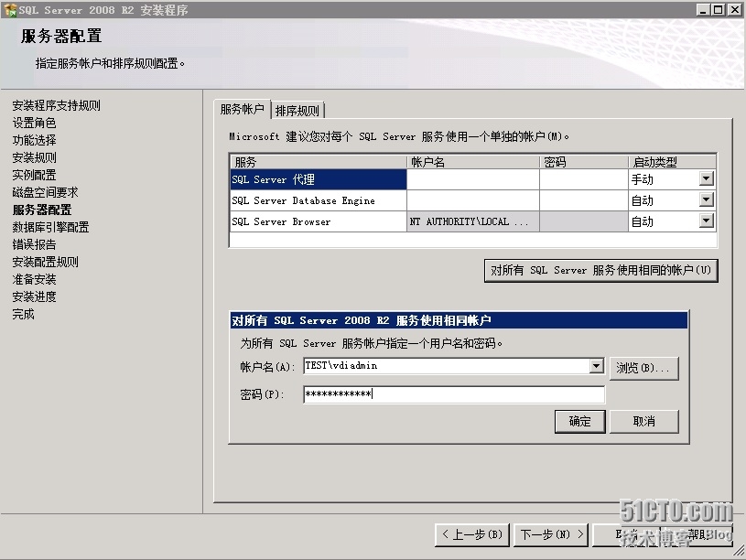Click 对所有 SQL Server 服务使用相同的帐户(U) button

tap(600, 270)
